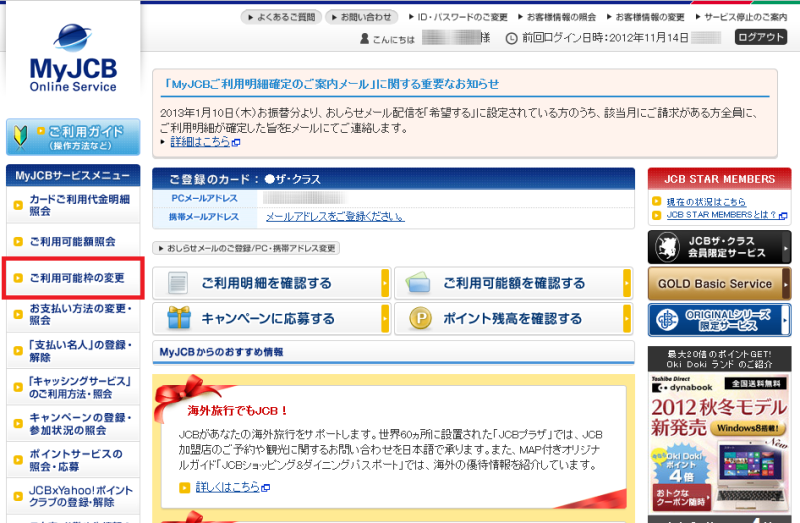Click the document icon beside ご利用明細を確認する
Image resolution: width=800 pixels, height=523 pixels.
(178, 283)
